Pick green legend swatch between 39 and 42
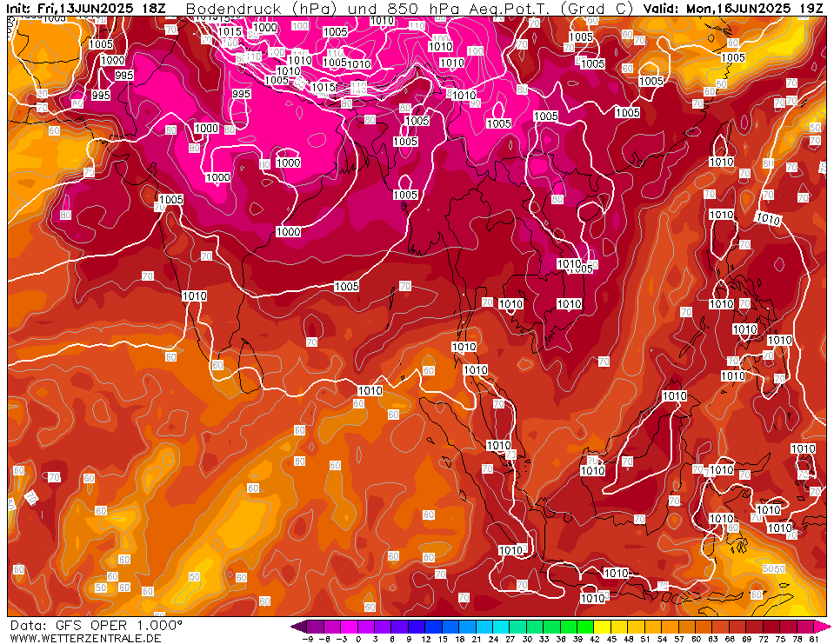This screenshot has width=834, height=644. 585,627
